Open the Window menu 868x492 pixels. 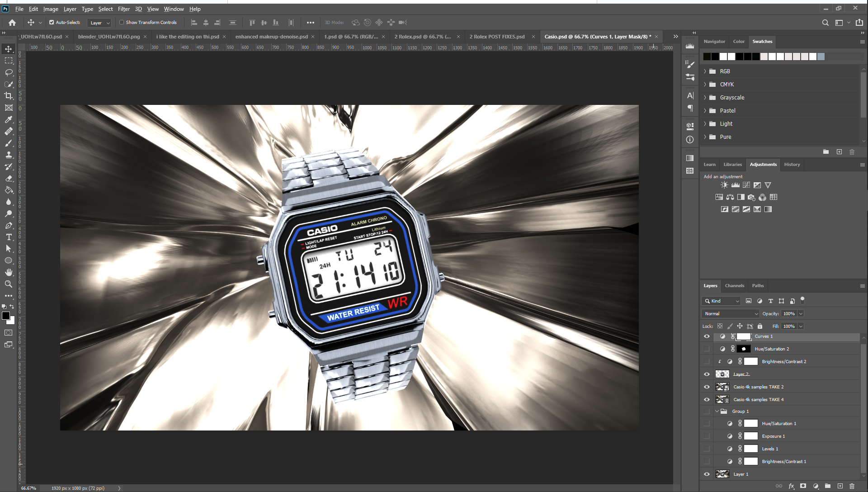tap(174, 9)
